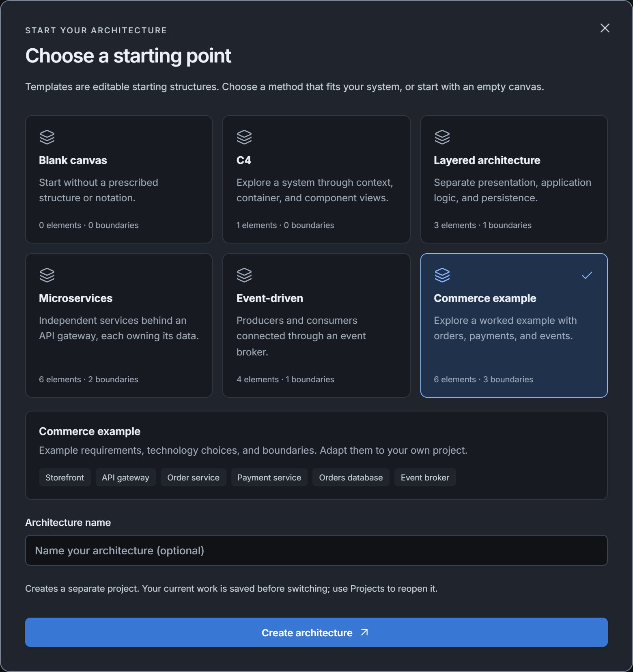Click the '1 elements · 0 boundaries' text
Image resolution: width=633 pixels, height=672 pixels.
coord(285,225)
